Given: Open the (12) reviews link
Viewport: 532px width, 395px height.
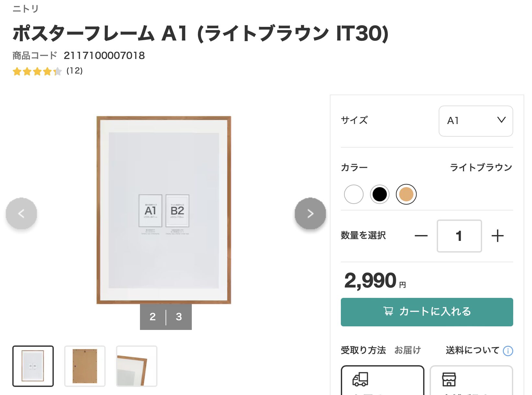Looking at the screenshot, I should [75, 71].
